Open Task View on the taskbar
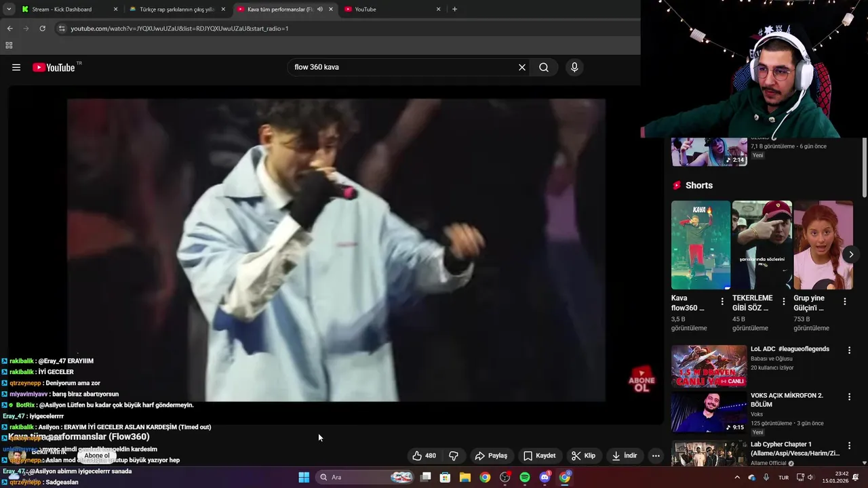 pyautogui.click(x=426, y=477)
